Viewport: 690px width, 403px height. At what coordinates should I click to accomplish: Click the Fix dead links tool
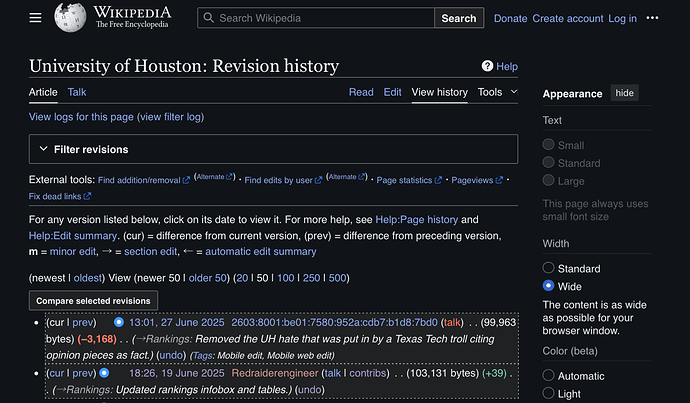pyautogui.click(x=60, y=196)
